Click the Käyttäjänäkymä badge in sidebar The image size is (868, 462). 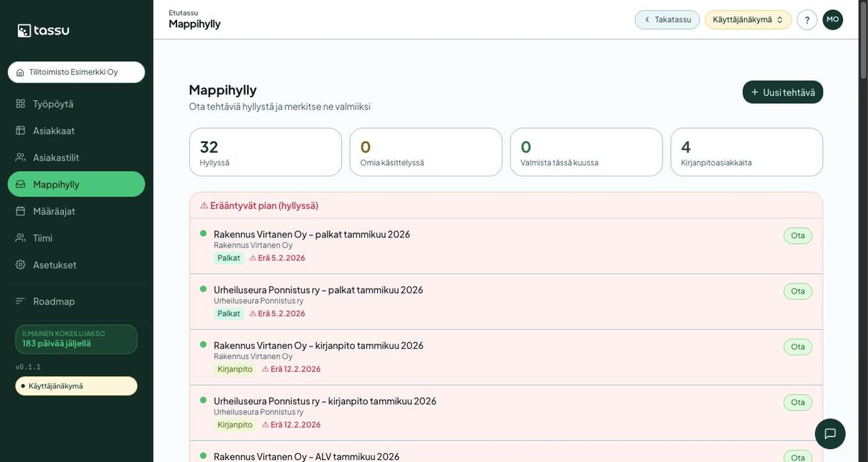click(76, 386)
